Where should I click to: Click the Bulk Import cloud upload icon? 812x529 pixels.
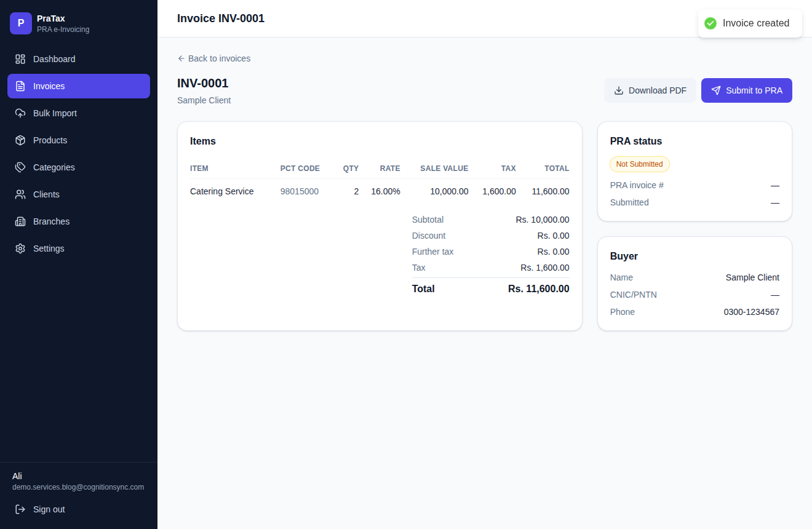[20, 113]
